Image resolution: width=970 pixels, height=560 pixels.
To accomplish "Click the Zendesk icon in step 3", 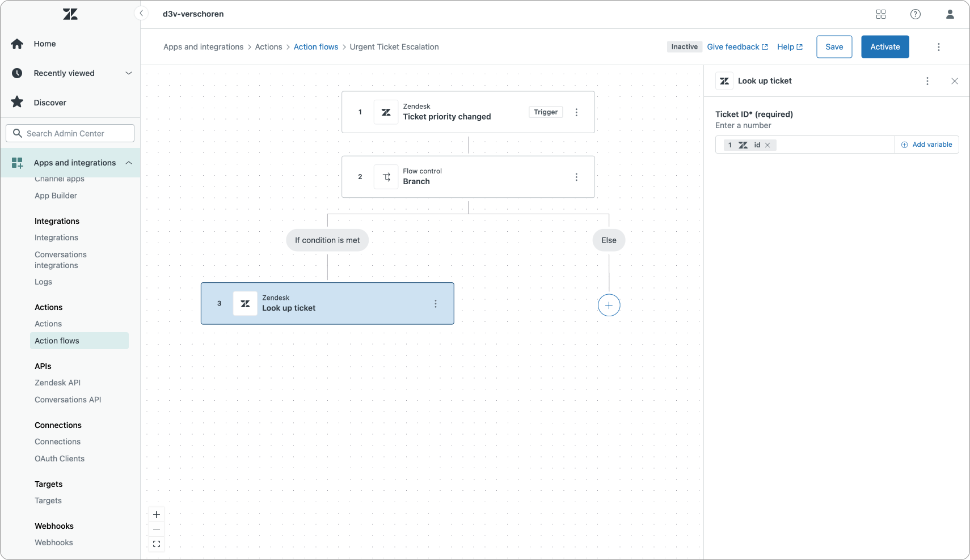I will click(x=245, y=304).
